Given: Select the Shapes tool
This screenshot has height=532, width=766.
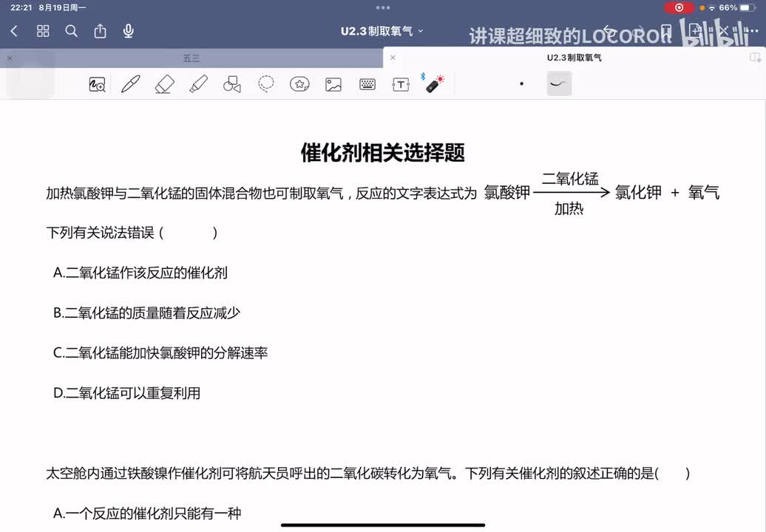Looking at the screenshot, I should (x=232, y=84).
